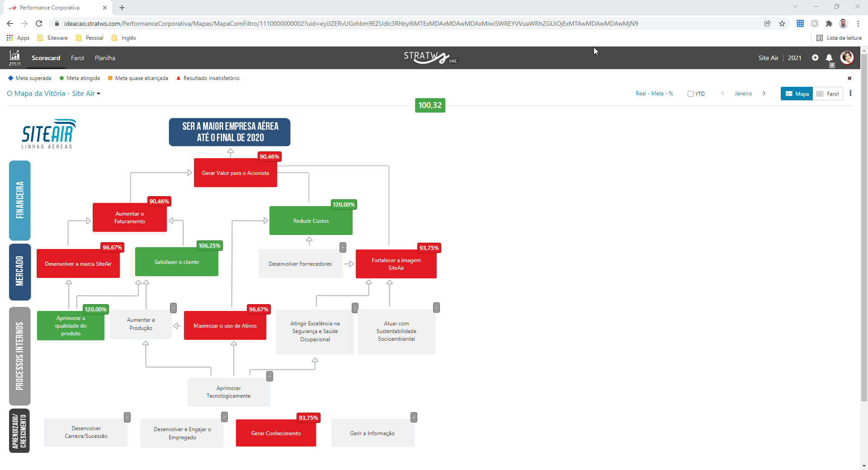The height and width of the screenshot is (470, 868).
Task: Open the Chrome three-dot menu
Action: [x=858, y=23]
